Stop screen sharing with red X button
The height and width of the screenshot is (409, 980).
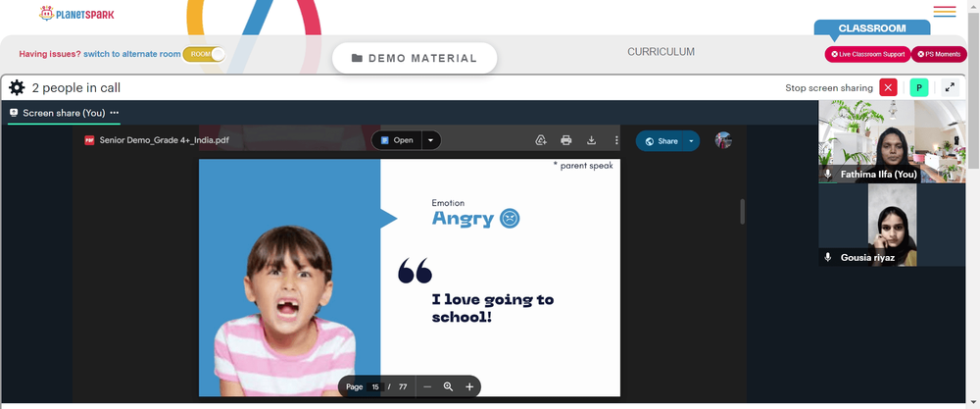point(888,87)
